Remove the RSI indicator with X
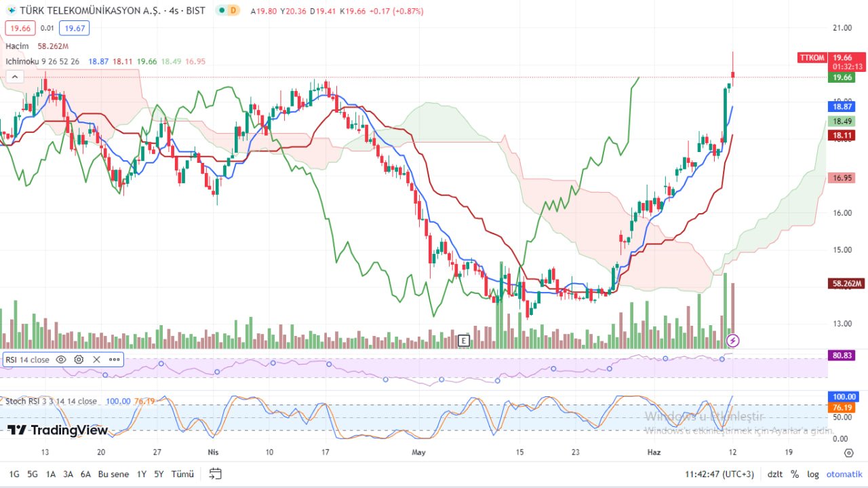Viewport: 868px width, 488px height. coord(96,360)
